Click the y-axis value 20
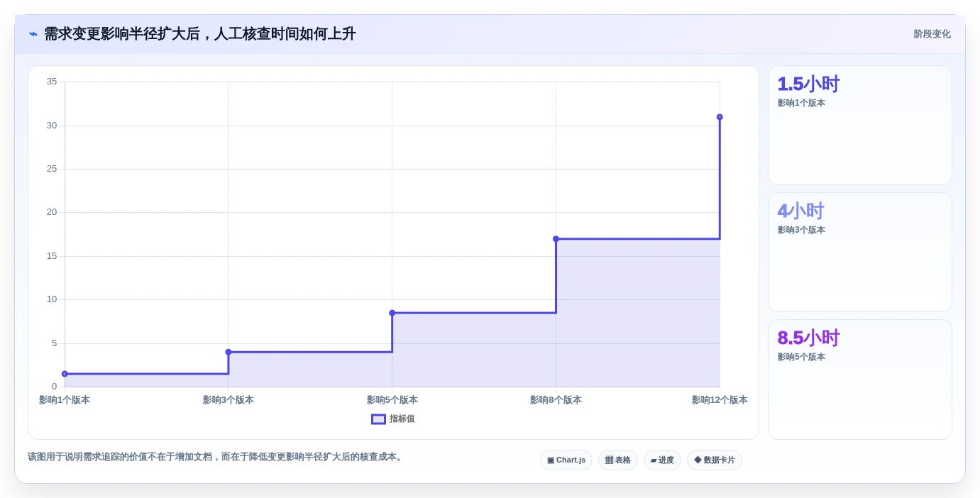Screen dimensions: 980x498 pos(52,212)
